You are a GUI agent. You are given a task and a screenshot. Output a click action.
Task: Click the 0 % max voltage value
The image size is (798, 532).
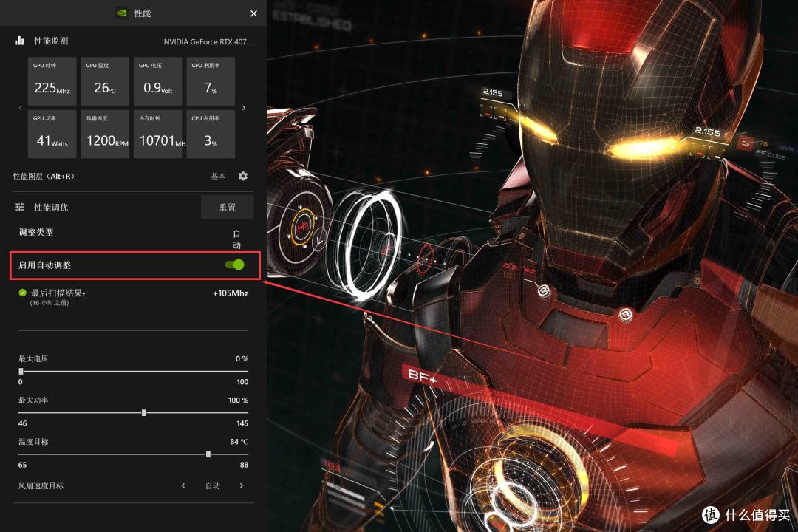[242, 359]
